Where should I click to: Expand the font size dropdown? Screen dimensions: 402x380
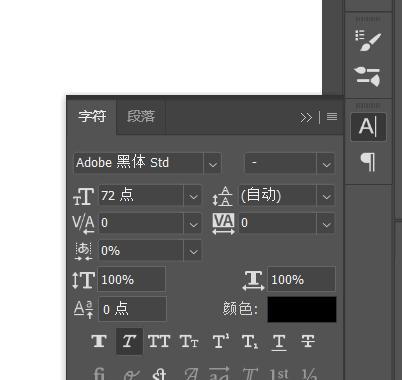pyautogui.click(x=193, y=196)
